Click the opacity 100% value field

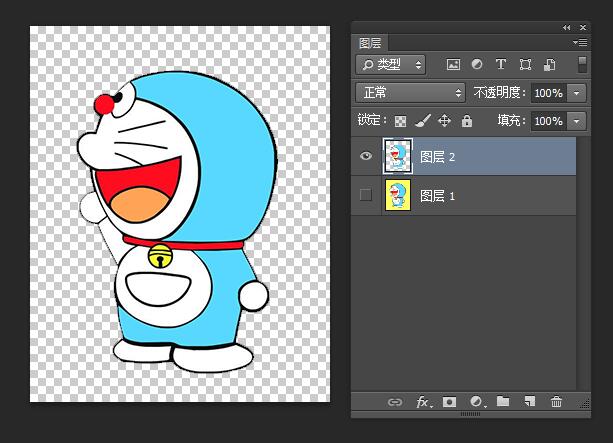[548, 93]
